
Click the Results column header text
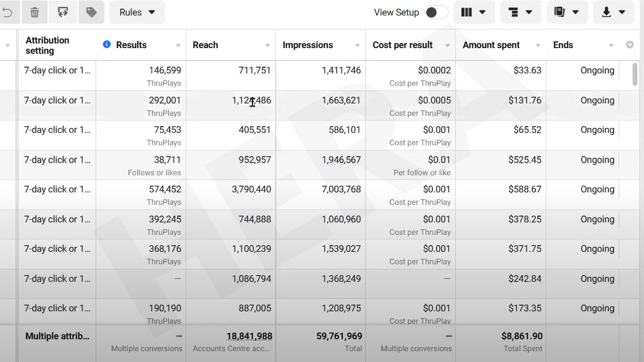click(131, 45)
